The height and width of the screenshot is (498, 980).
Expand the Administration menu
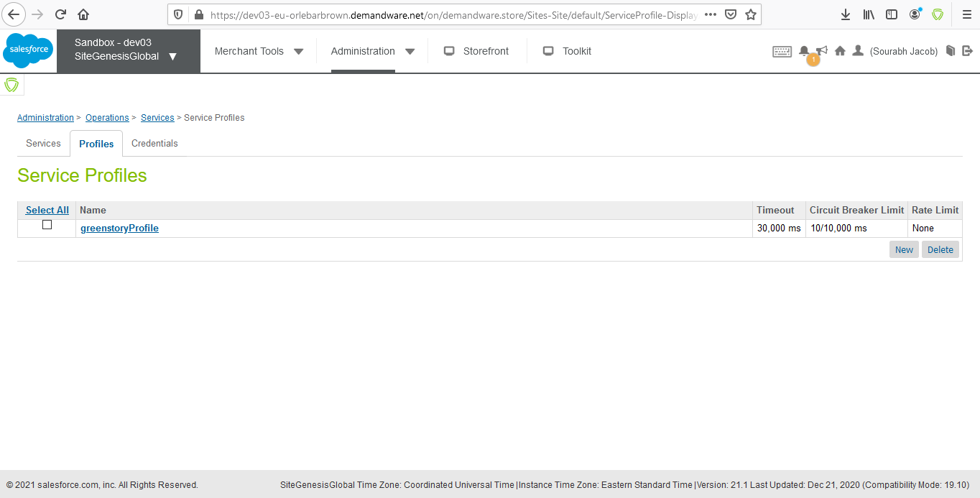(x=373, y=51)
